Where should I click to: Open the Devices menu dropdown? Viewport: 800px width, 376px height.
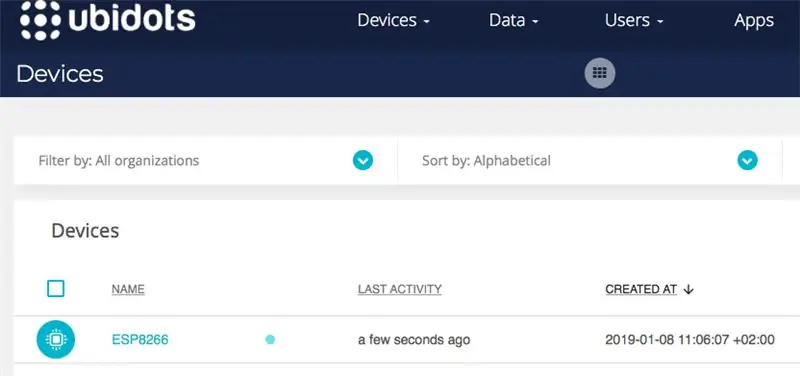pos(393,20)
